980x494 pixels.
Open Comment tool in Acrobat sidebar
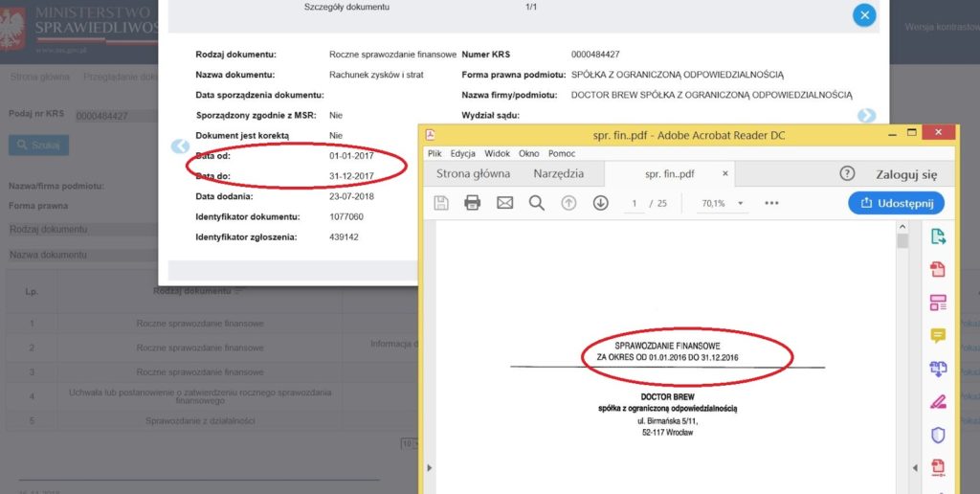coord(938,336)
